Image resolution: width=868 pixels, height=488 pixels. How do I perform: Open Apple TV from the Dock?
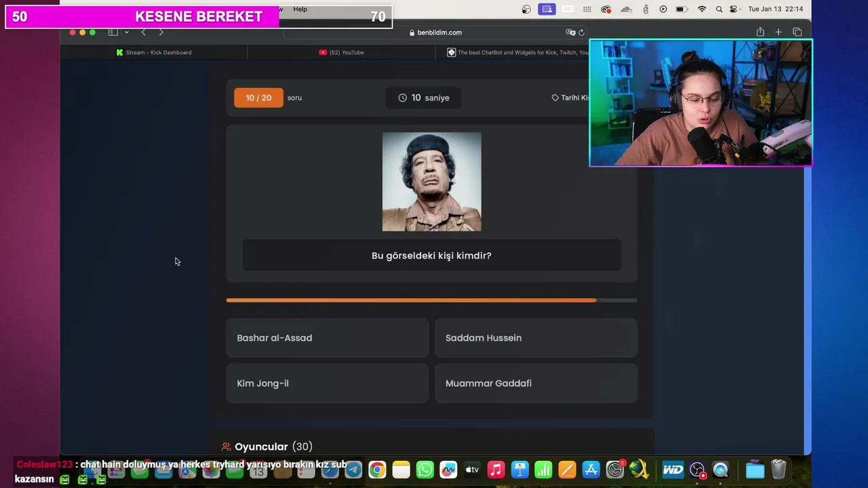(472, 470)
